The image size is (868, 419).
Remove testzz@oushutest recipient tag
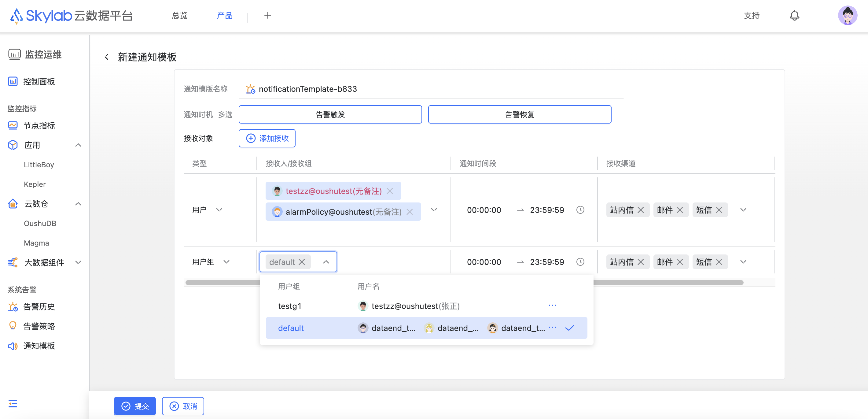coord(390,191)
